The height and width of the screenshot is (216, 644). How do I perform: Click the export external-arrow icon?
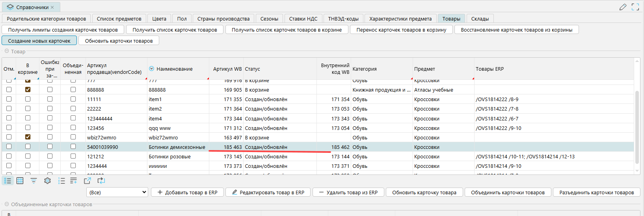click(x=87, y=181)
